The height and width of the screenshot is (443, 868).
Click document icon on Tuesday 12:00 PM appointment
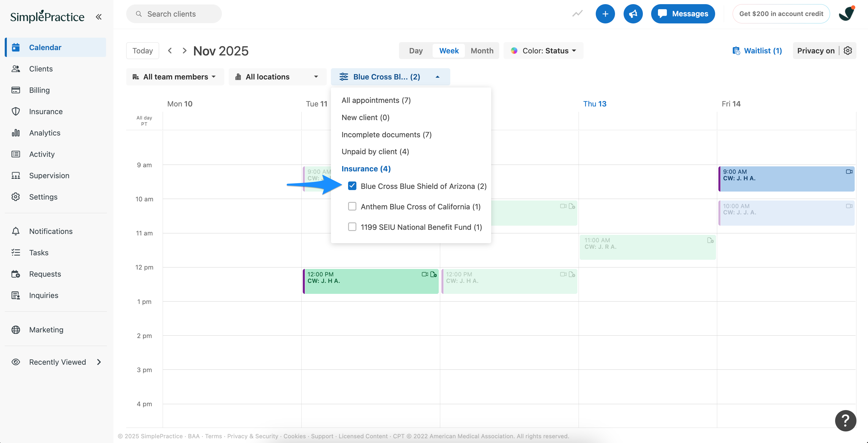[434, 274]
